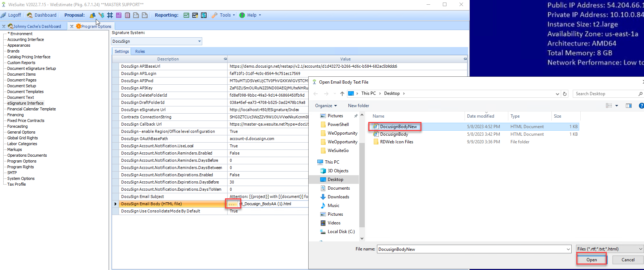Click the Proposal pricing pencil-dollar icon
644x270 pixels.
(101, 15)
